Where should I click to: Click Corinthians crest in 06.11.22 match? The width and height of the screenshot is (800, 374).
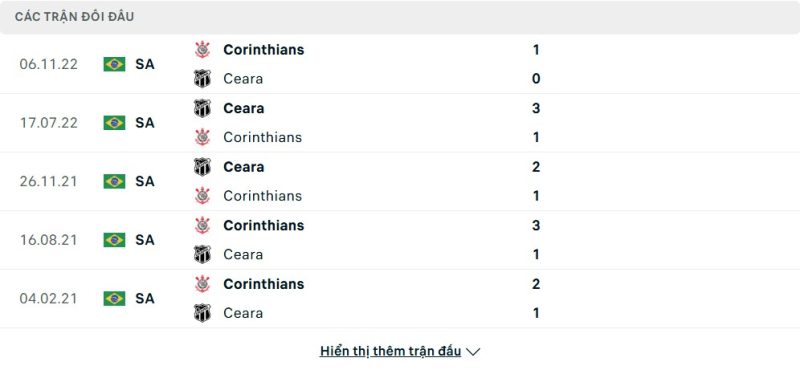[203, 49]
